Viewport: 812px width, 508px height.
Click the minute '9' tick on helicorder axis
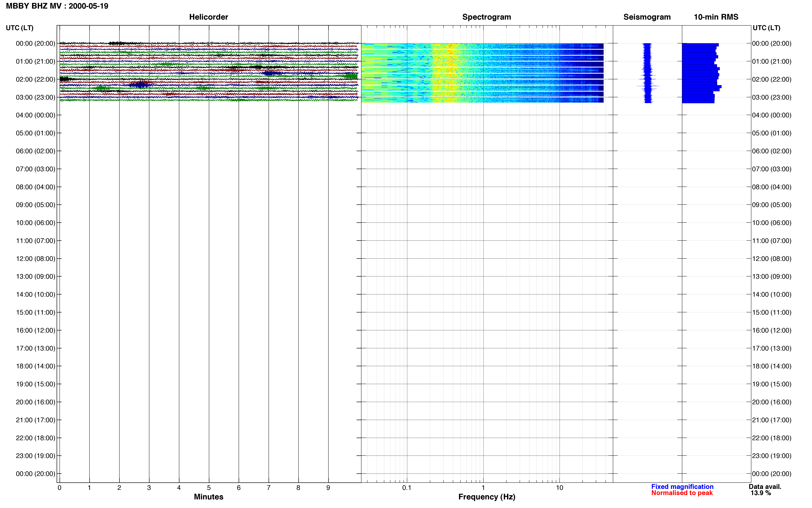pos(328,488)
